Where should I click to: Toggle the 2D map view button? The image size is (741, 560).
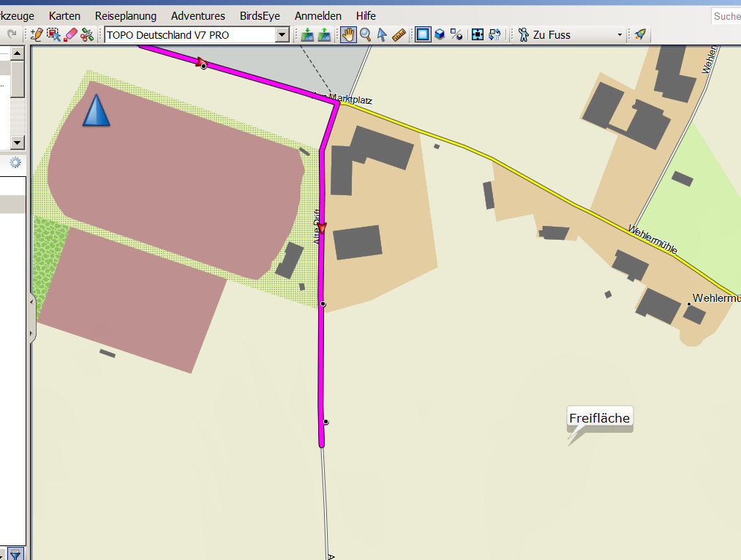click(x=423, y=34)
